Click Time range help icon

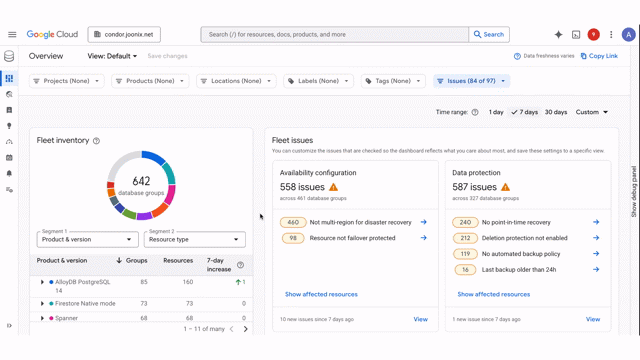click(475, 112)
